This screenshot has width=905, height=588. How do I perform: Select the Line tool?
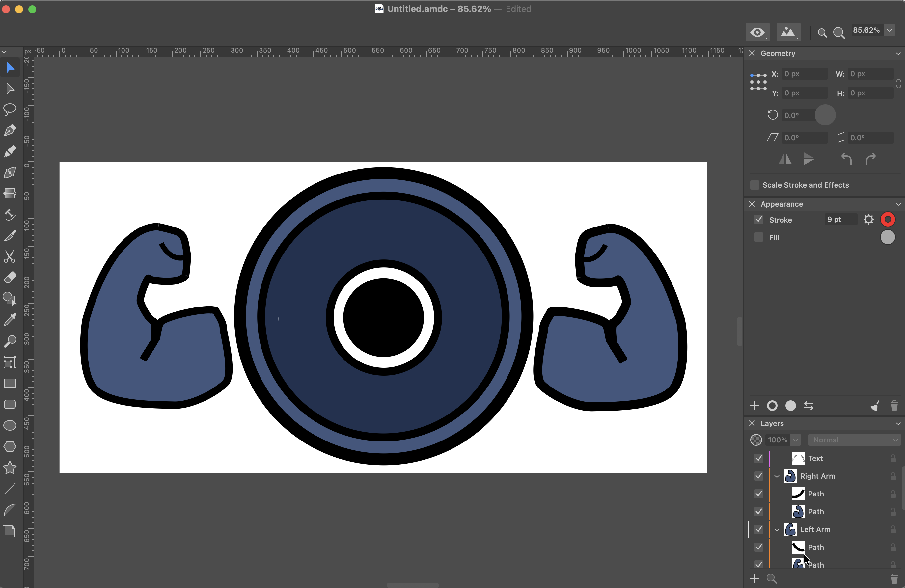10,489
